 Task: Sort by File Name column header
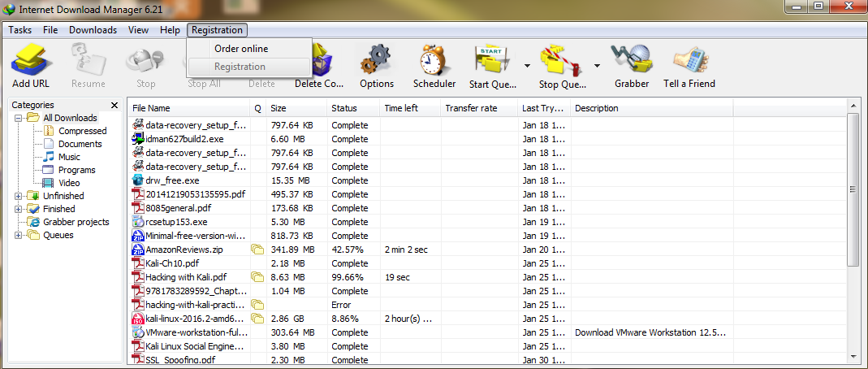pos(189,109)
